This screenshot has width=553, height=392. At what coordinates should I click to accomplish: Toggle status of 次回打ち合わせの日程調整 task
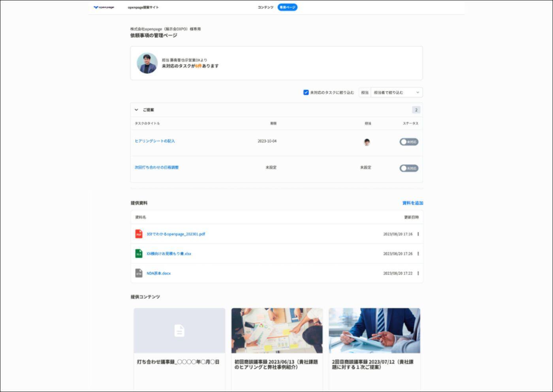point(409,168)
